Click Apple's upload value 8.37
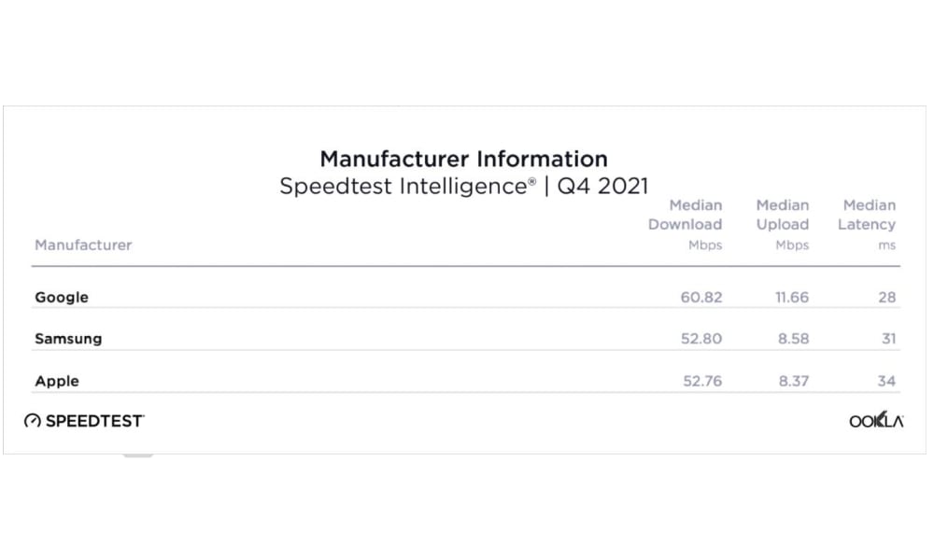Image resolution: width=934 pixels, height=560 pixels. [x=794, y=382]
